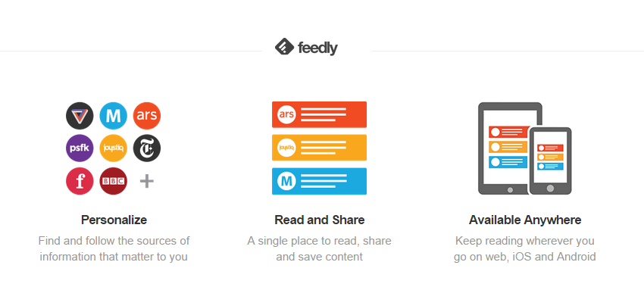The width and height of the screenshot is (644, 284).
Task: Add more sources with the plus icon
Action: pyautogui.click(x=147, y=181)
